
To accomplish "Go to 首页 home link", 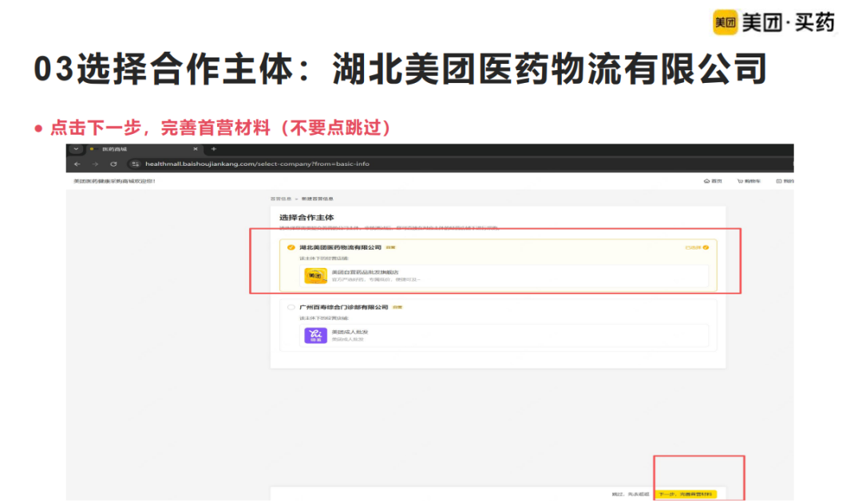I will pos(713,181).
